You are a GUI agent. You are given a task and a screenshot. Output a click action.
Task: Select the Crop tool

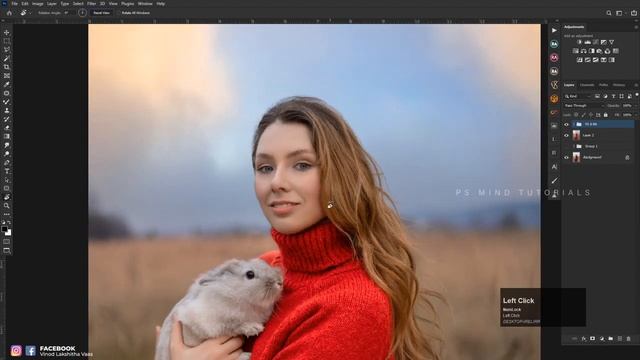pyautogui.click(x=7, y=67)
